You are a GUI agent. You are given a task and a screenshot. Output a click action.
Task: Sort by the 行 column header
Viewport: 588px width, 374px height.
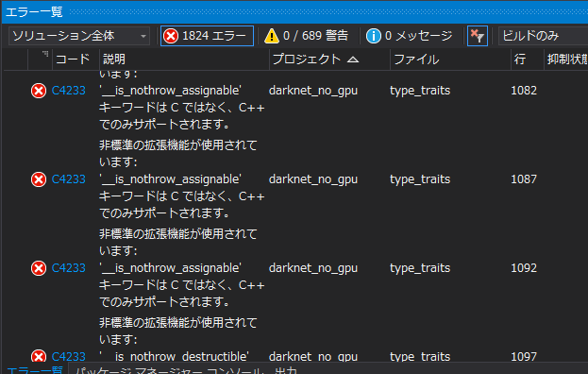[528, 59]
